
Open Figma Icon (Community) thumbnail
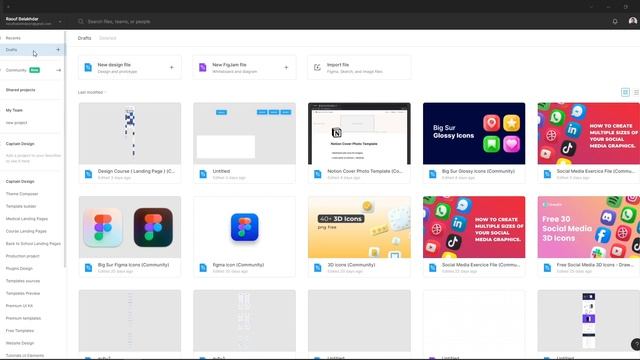click(244, 227)
